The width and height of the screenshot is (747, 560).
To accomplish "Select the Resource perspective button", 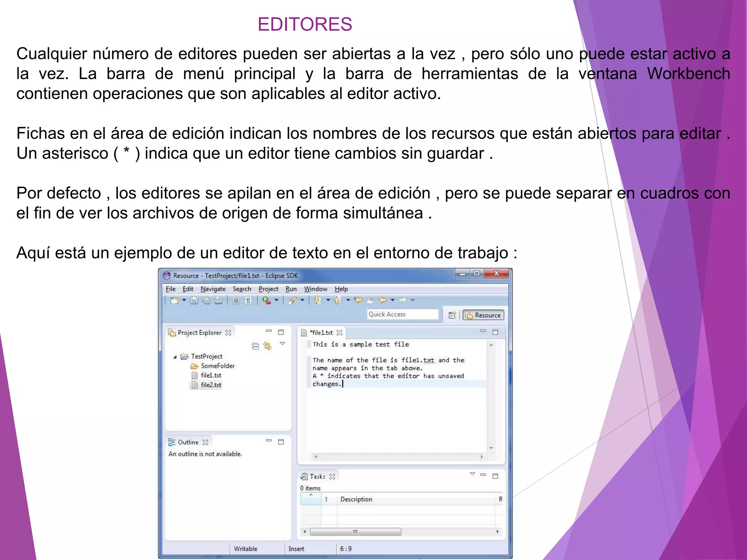I will 483,315.
